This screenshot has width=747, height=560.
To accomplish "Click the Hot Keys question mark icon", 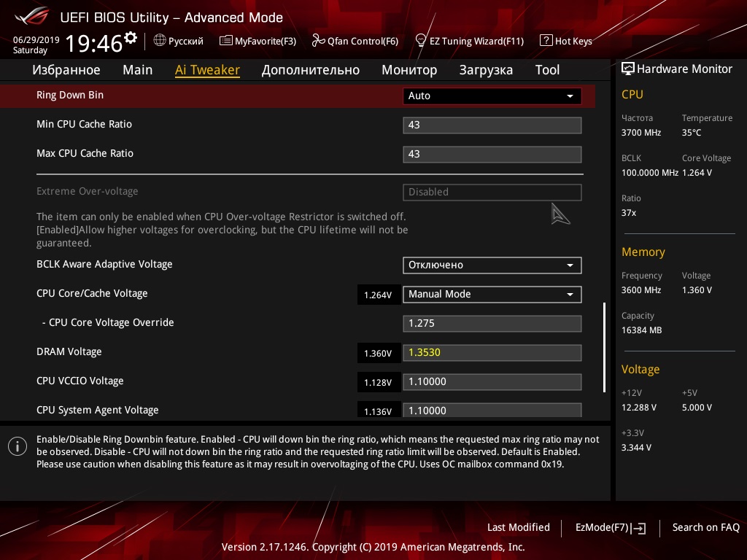I will [x=546, y=41].
